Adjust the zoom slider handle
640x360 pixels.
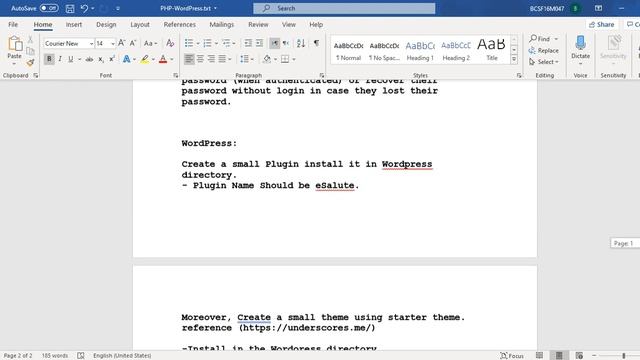pyautogui.click(x=624, y=356)
